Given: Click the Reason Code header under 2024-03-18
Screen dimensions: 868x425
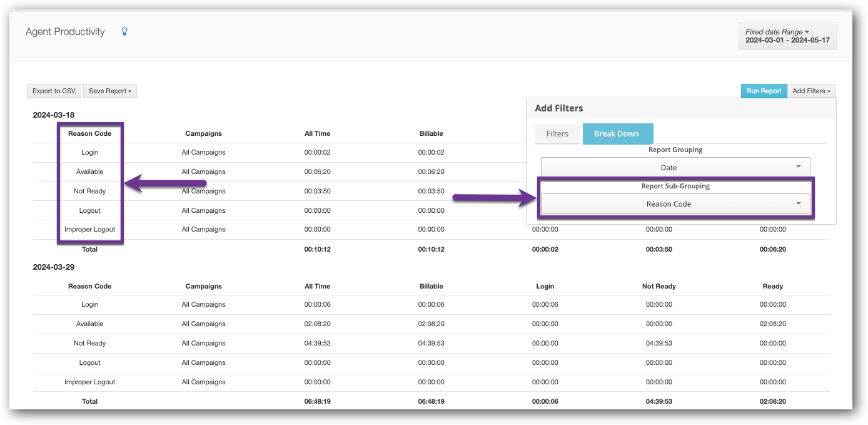Looking at the screenshot, I should point(89,133).
